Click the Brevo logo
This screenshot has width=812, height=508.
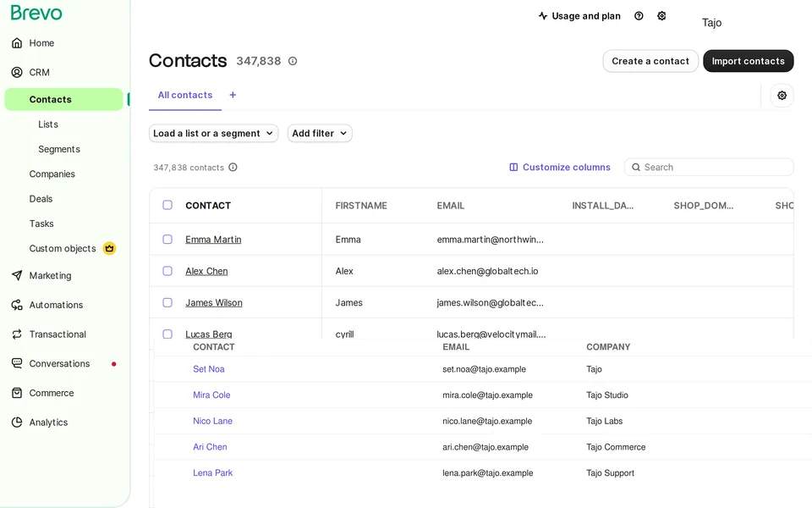pyautogui.click(x=36, y=13)
